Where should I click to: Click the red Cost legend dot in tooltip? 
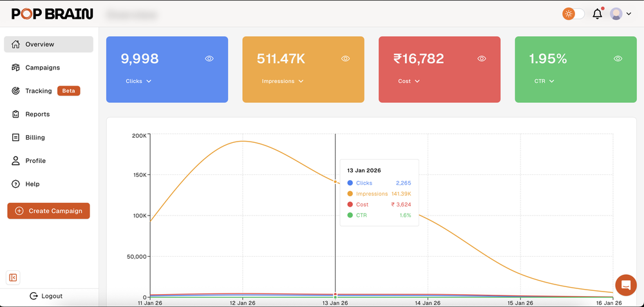[x=350, y=205]
